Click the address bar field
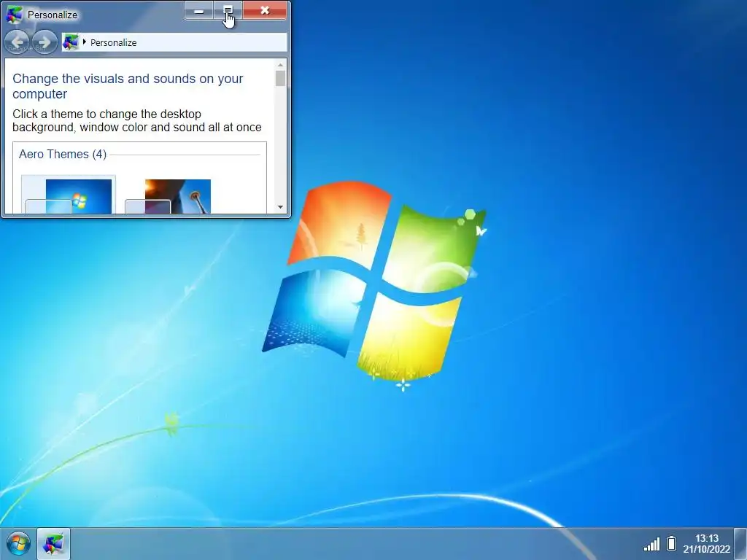 [174, 42]
